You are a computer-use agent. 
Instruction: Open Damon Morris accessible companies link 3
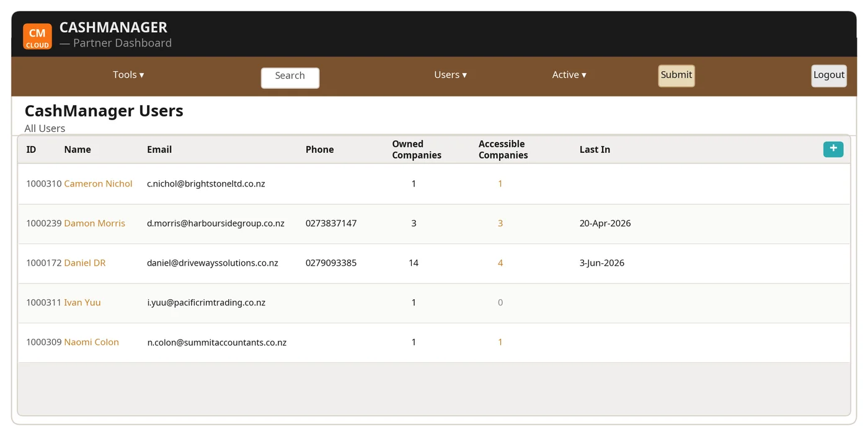click(x=500, y=224)
